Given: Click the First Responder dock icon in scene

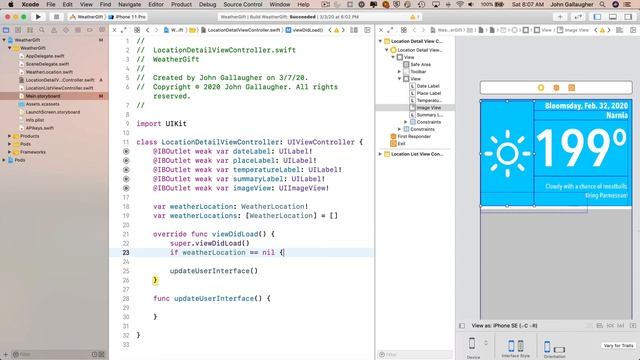Looking at the screenshot, I should coord(556,87).
